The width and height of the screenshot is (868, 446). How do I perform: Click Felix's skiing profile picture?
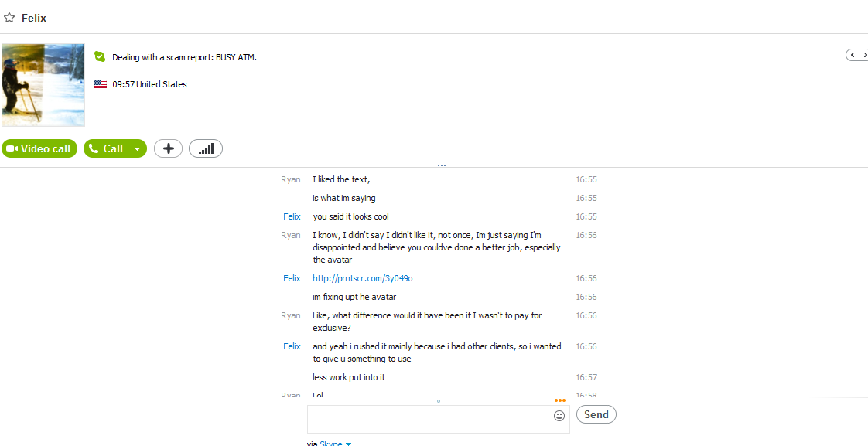point(43,85)
